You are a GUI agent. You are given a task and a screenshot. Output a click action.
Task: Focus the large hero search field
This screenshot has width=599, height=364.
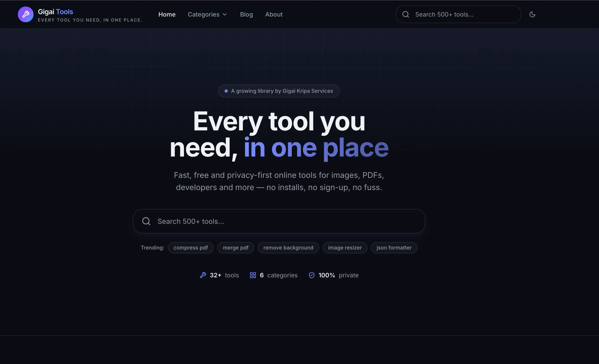(x=279, y=221)
